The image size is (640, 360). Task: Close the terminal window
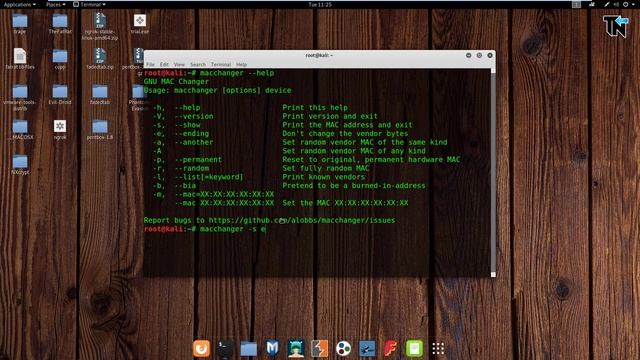(x=490, y=55)
